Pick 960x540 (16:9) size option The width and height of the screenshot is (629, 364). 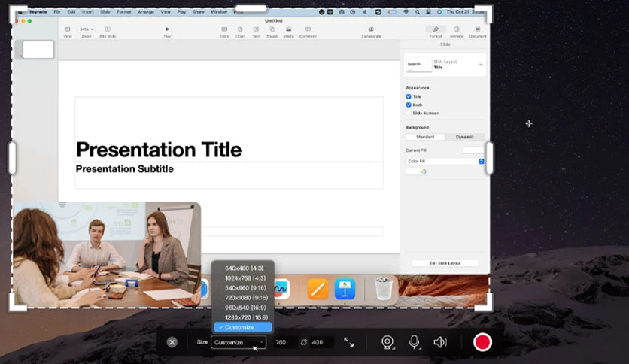[244, 308]
